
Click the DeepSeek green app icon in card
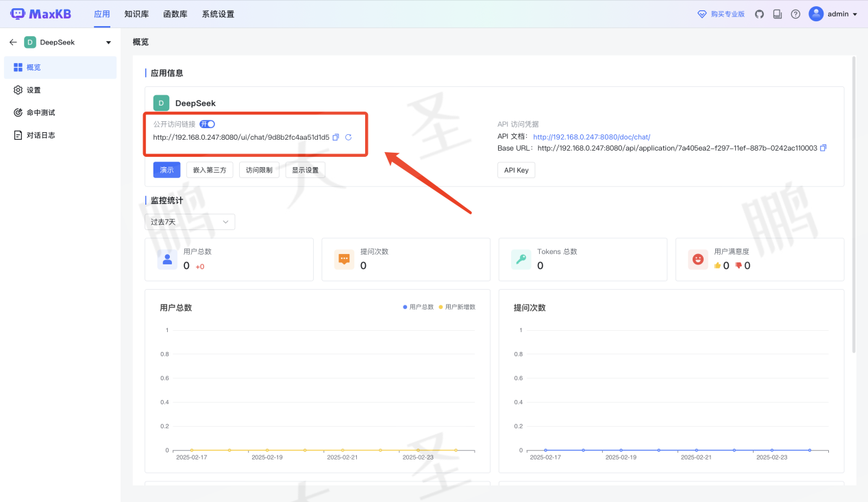161,103
